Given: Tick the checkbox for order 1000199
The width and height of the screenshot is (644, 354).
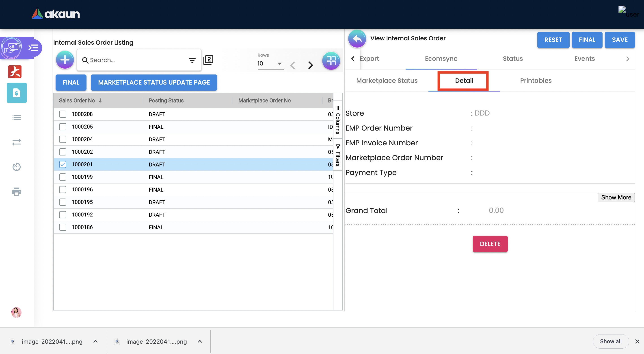Looking at the screenshot, I should tap(63, 177).
